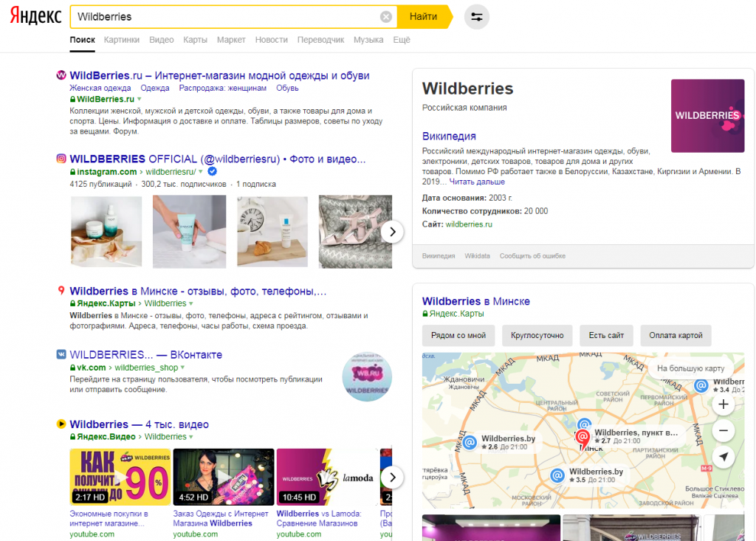756x541 pixels.
Task: Show next video results with arrow
Action: click(393, 478)
